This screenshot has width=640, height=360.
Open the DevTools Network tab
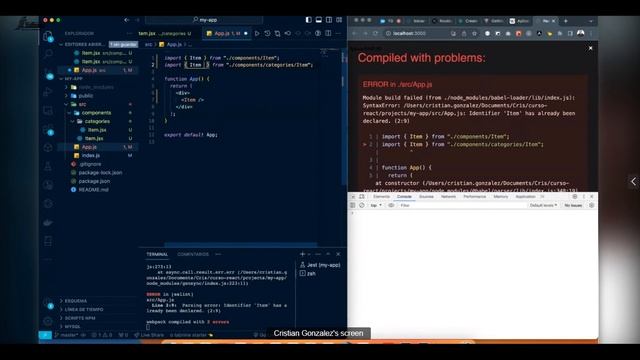coord(448,197)
